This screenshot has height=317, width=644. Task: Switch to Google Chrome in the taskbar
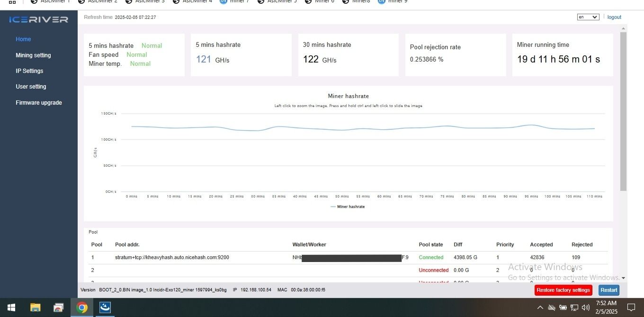82,308
